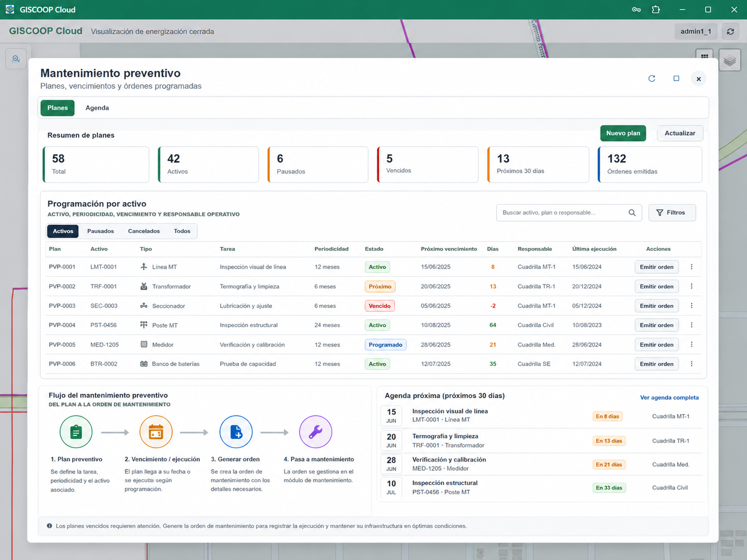Click the extensions puzzle icon in the title bar
747x560 pixels.
[x=656, y=10]
